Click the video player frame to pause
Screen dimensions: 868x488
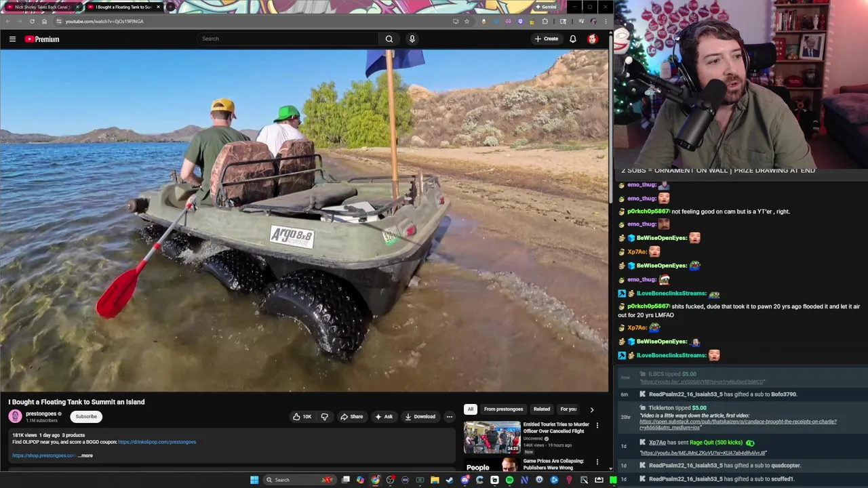click(x=304, y=220)
